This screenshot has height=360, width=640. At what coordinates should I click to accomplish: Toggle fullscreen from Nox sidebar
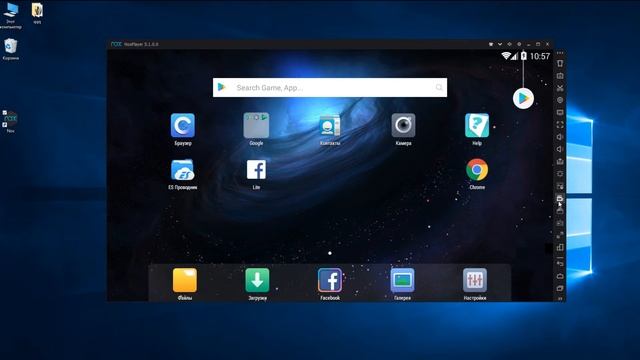coord(560,124)
